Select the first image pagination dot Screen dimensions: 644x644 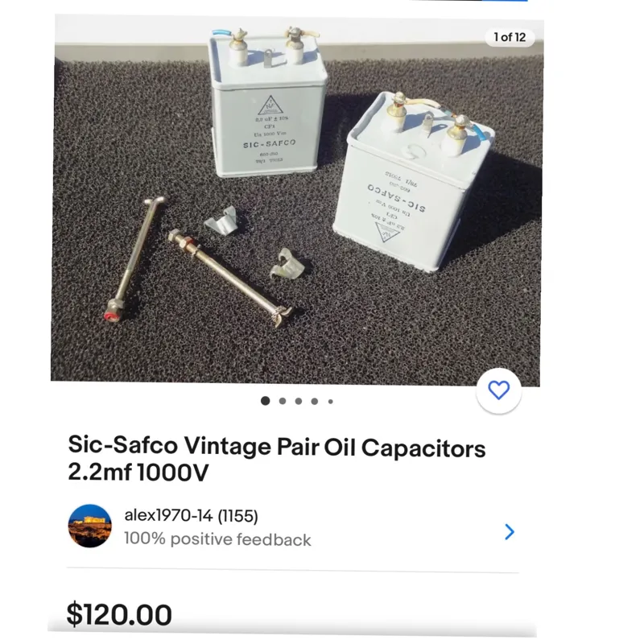pyautogui.click(x=265, y=401)
